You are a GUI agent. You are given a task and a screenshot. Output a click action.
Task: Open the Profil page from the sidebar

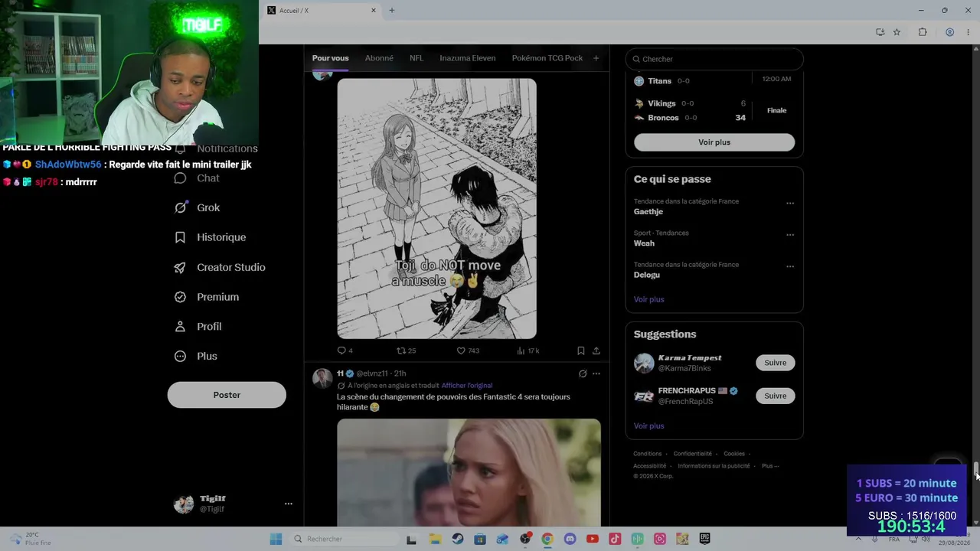tap(198, 327)
